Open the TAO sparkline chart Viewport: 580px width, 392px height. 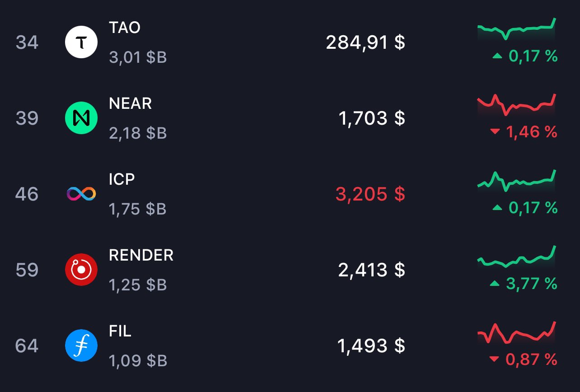click(x=517, y=29)
